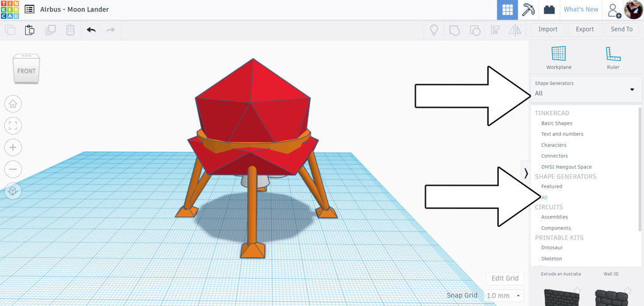Choose Connectors category
The width and height of the screenshot is (644, 306).
tap(555, 156)
